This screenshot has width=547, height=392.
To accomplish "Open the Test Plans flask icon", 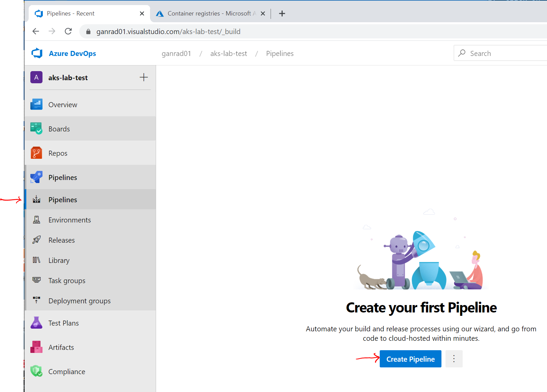I will point(36,323).
